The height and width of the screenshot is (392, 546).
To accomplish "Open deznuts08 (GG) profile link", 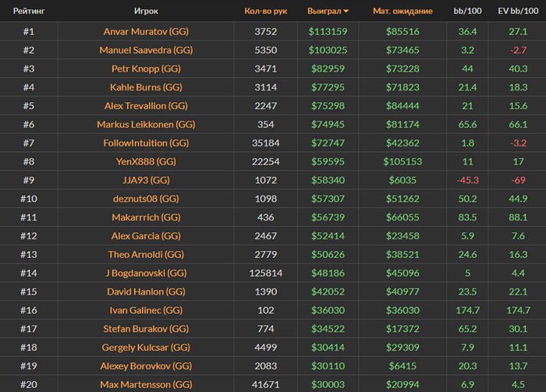I will 147,199.
